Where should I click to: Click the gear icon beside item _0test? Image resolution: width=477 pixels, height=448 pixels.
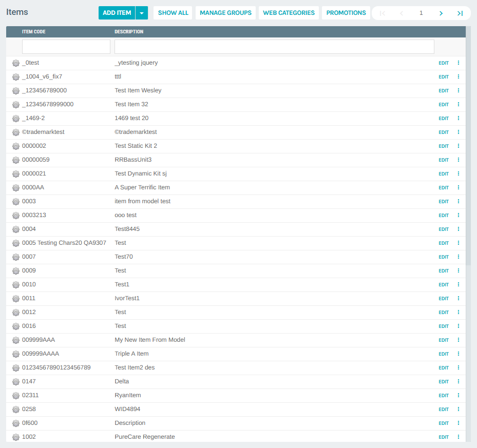(x=15, y=63)
